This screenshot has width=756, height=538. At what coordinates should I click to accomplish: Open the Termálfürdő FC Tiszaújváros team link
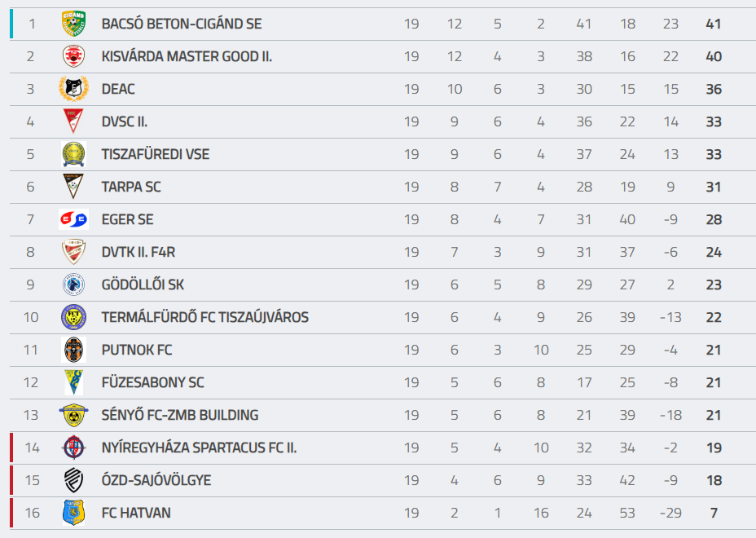[x=204, y=317]
